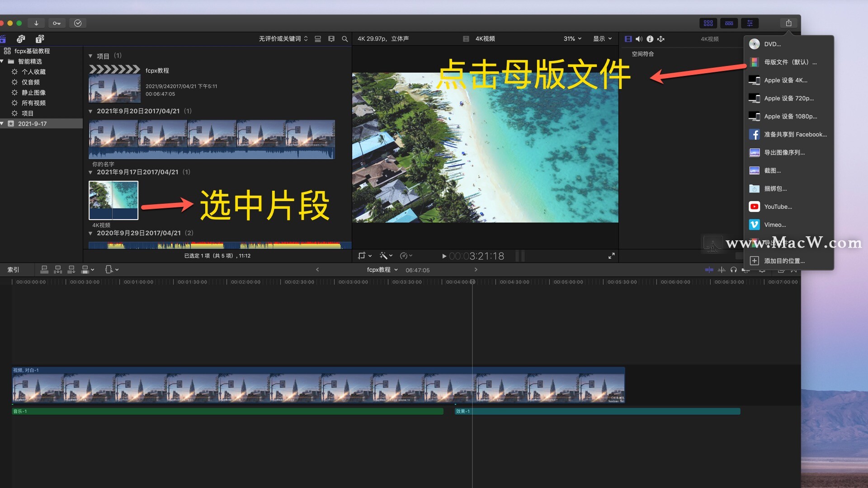Open the titles and generators sidebar
The image size is (868, 488).
[40, 39]
